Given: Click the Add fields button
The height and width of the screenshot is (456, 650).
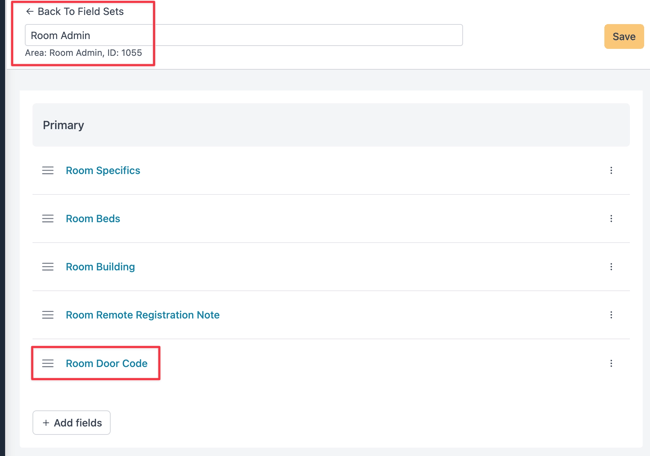Looking at the screenshot, I should pos(71,423).
